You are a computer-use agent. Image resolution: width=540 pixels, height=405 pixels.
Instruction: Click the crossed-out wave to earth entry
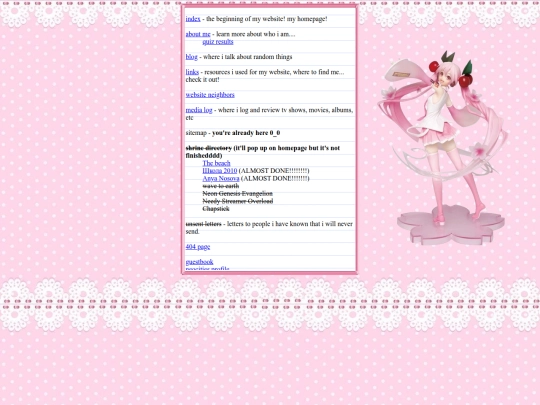click(221, 186)
